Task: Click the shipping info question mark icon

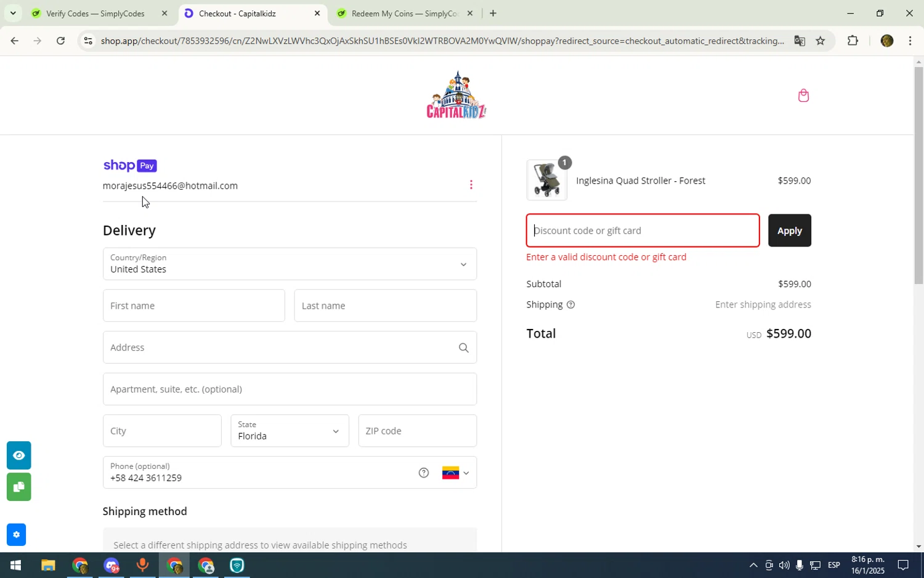Action: pyautogui.click(x=570, y=304)
